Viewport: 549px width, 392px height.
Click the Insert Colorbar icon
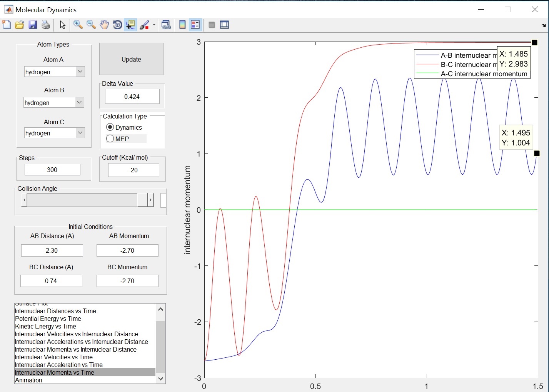tap(182, 25)
